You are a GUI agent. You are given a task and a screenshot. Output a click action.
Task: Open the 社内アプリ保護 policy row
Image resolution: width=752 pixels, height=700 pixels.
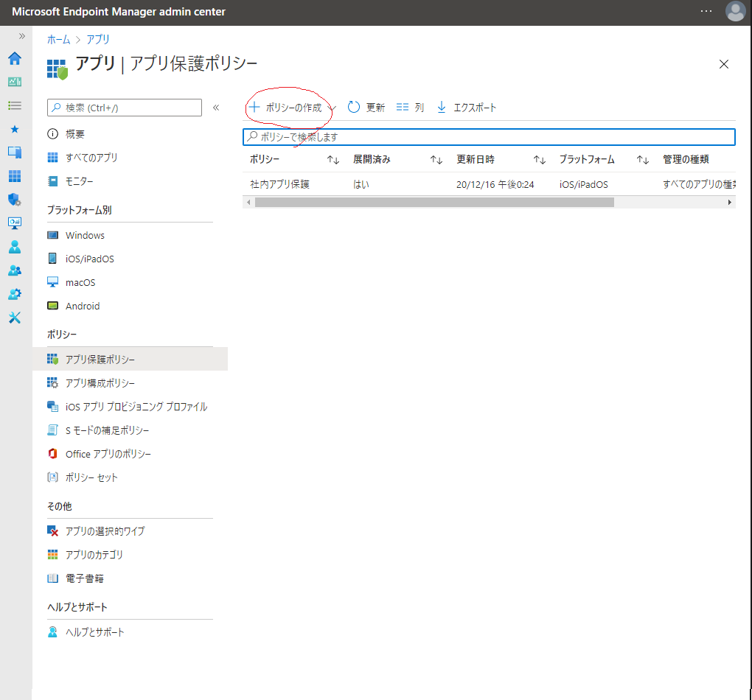tap(490, 184)
